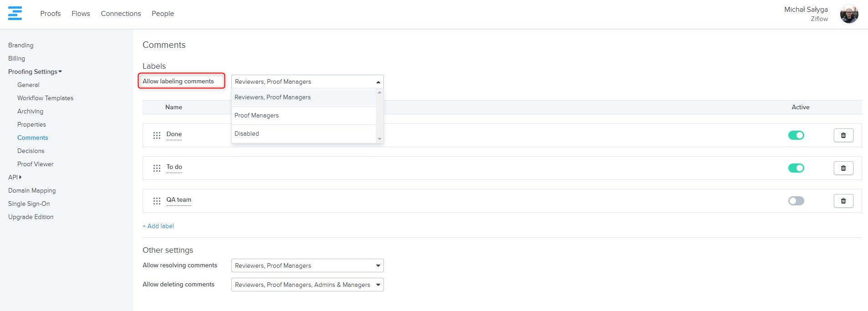
Task: Turn off the To do label toggle
Action: coord(796,168)
